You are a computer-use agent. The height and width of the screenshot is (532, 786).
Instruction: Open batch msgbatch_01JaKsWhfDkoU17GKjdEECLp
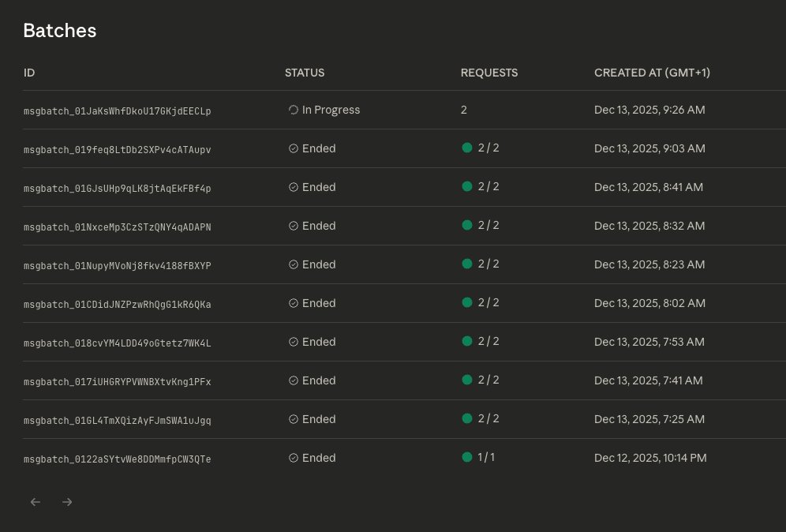[118, 111]
